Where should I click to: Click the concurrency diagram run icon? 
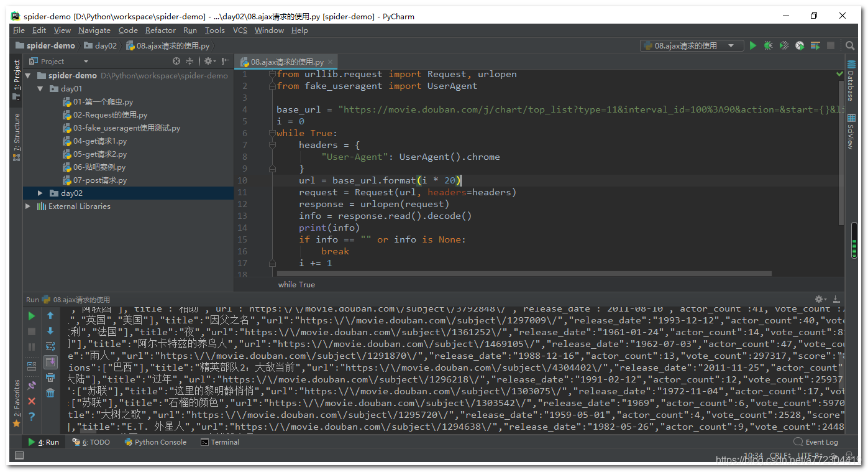coord(815,45)
